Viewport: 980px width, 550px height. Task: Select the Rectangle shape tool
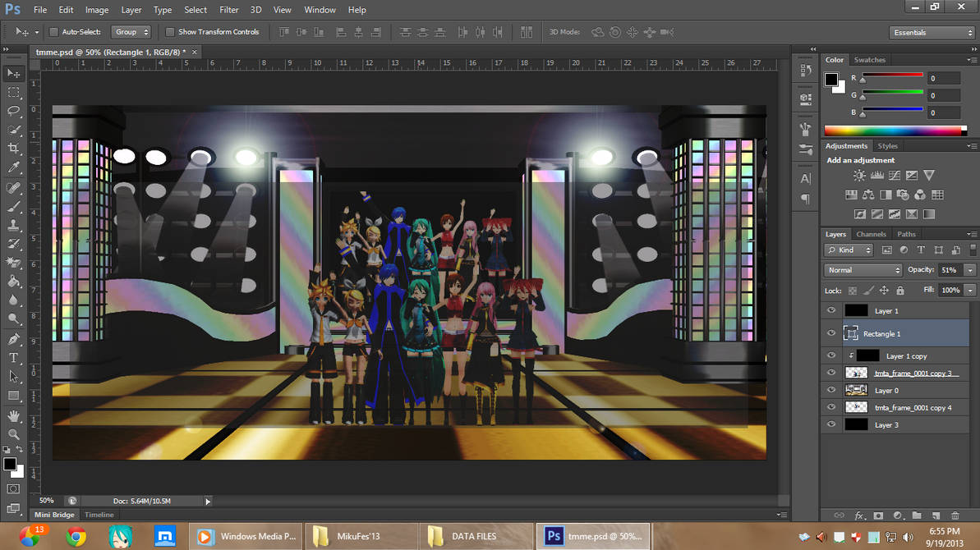tap(13, 396)
